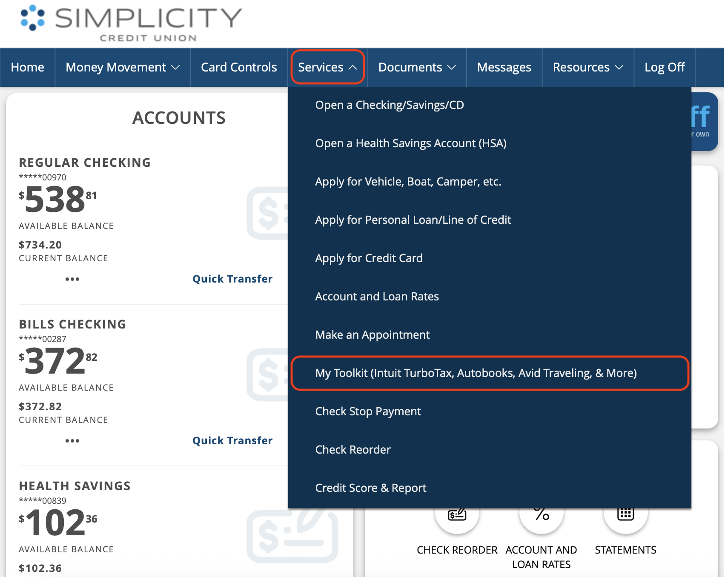728x577 pixels.
Task: Click the Health Savings account check icon
Action: (x=292, y=535)
